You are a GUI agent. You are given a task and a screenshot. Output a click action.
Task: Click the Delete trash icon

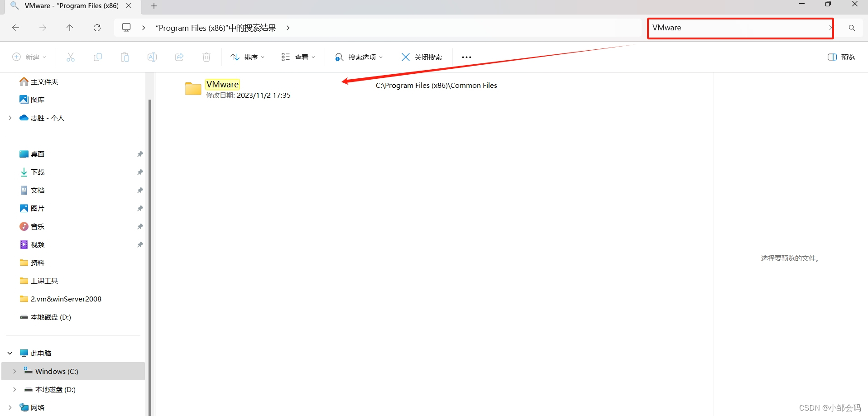[x=206, y=57]
